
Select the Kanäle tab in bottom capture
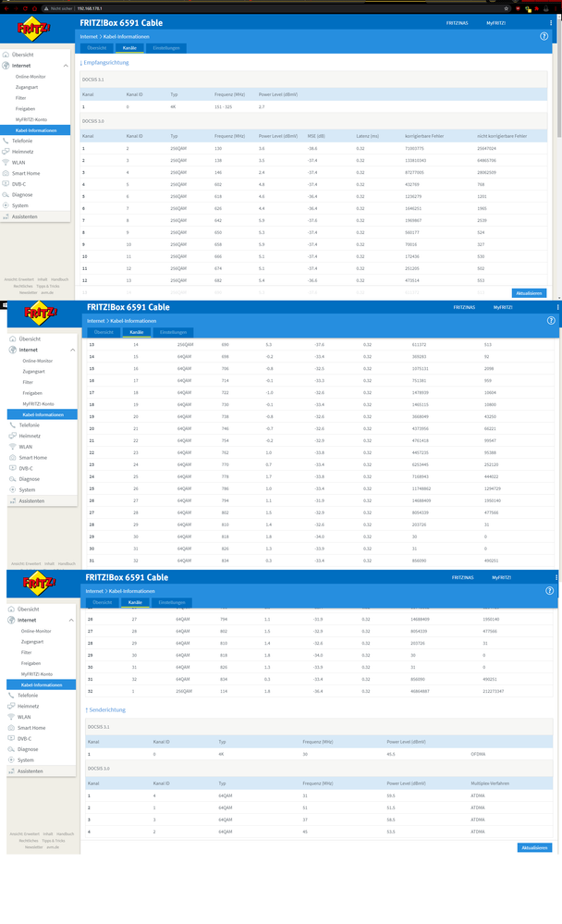(x=136, y=602)
